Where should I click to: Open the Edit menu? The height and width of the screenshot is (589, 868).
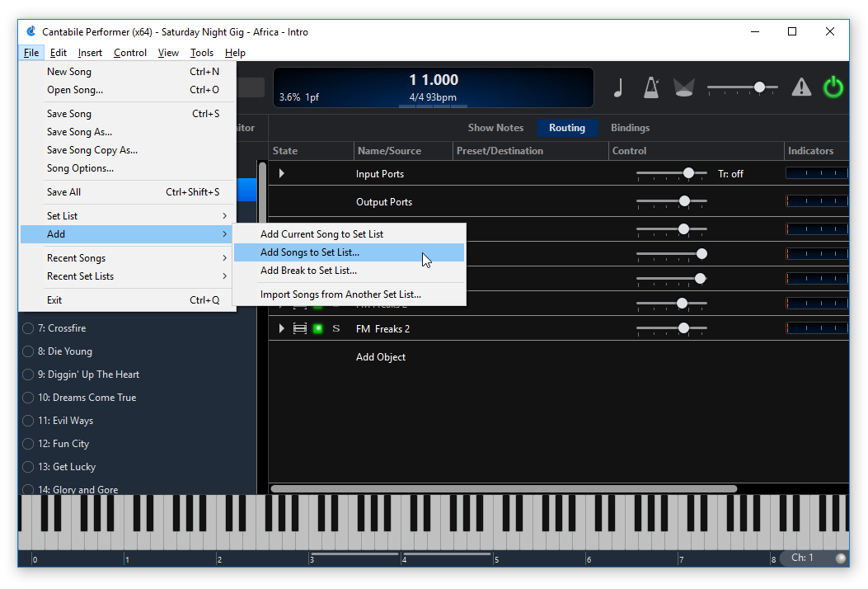tap(59, 53)
